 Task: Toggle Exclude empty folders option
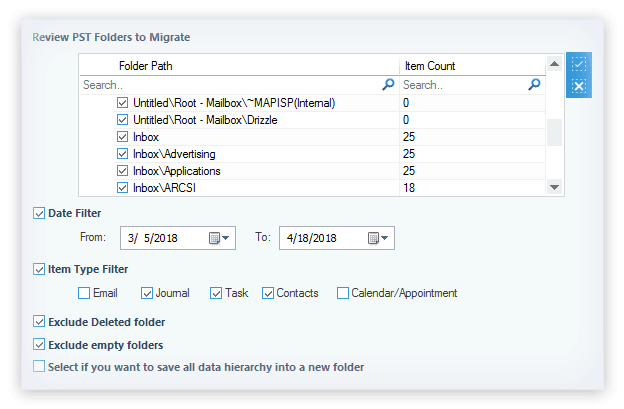[x=39, y=345]
